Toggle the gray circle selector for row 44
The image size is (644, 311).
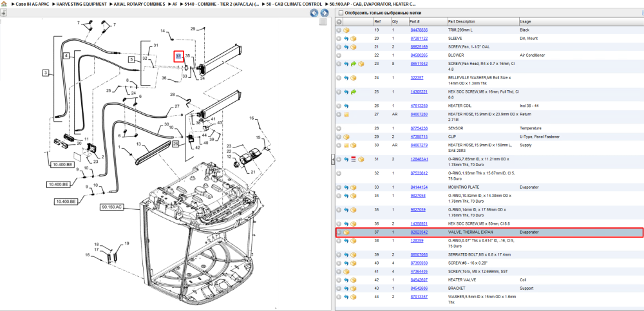coord(339,297)
